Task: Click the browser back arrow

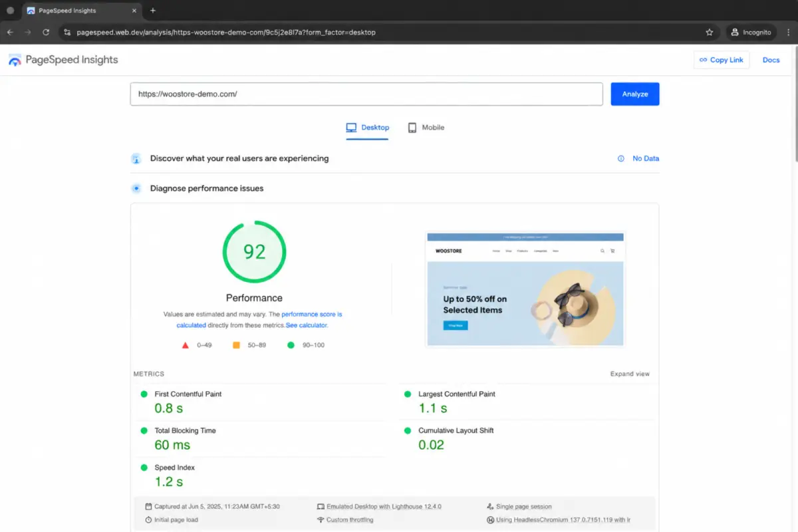Action: (10, 32)
